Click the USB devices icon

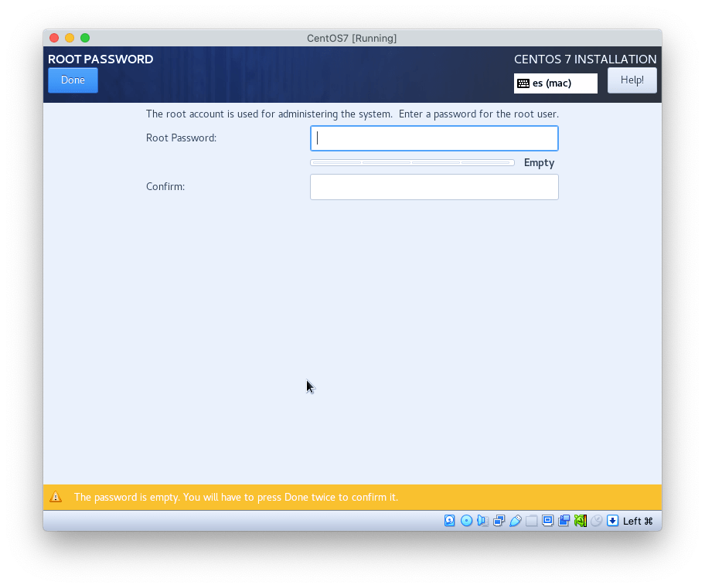point(515,521)
